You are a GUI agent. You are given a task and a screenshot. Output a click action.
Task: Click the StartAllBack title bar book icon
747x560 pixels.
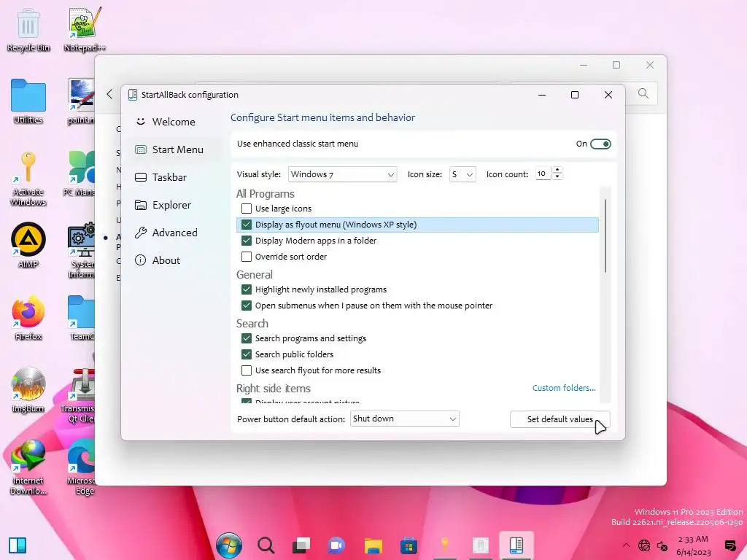133,95
